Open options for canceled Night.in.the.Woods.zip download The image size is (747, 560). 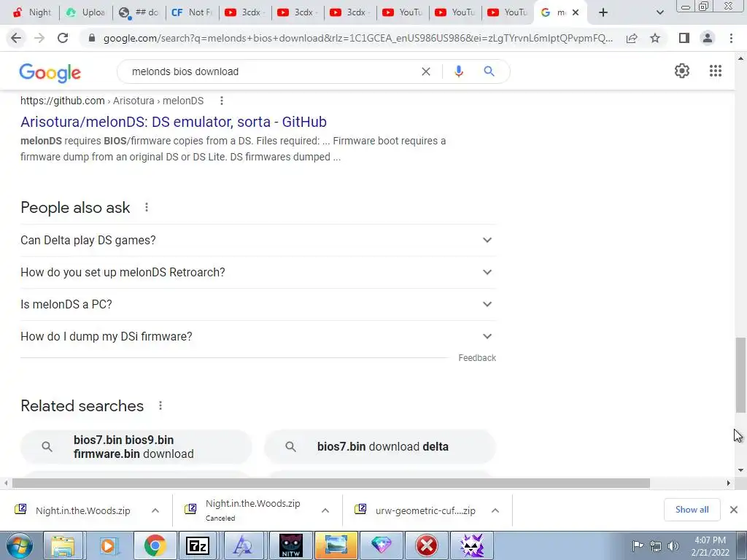[325, 510]
